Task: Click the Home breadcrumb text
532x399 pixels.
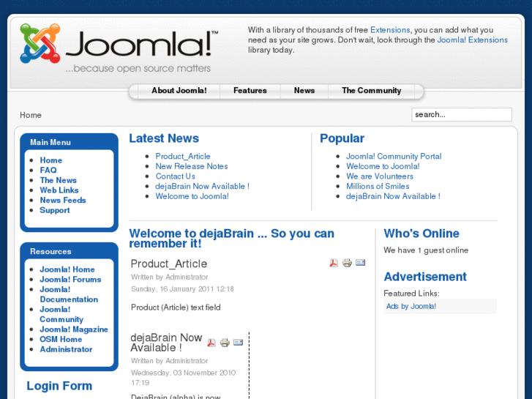Action: [x=31, y=115]
